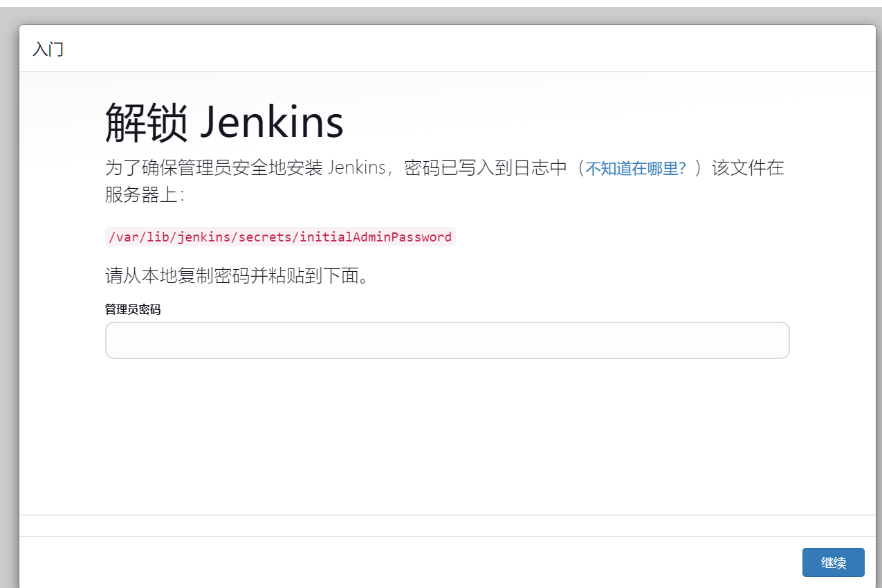Click the 继续 button

(x=833, y=562)
